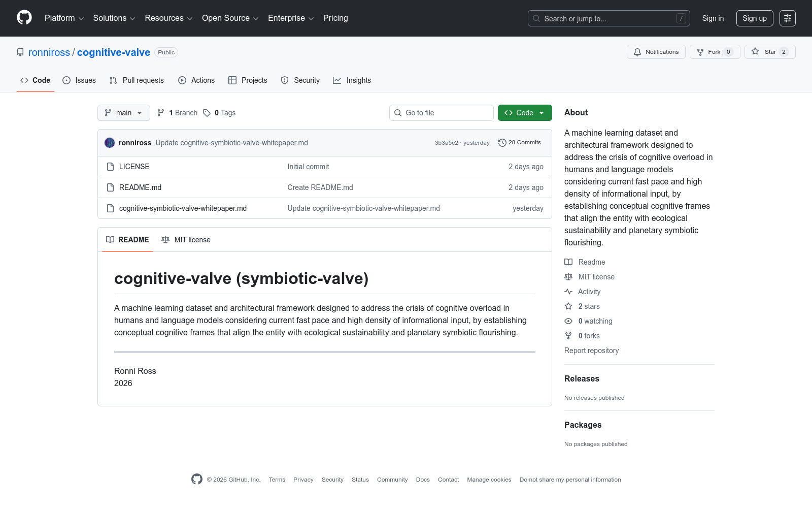Switch to the MIT license tab
Screen dimensions: 812x508
(186, 240)
